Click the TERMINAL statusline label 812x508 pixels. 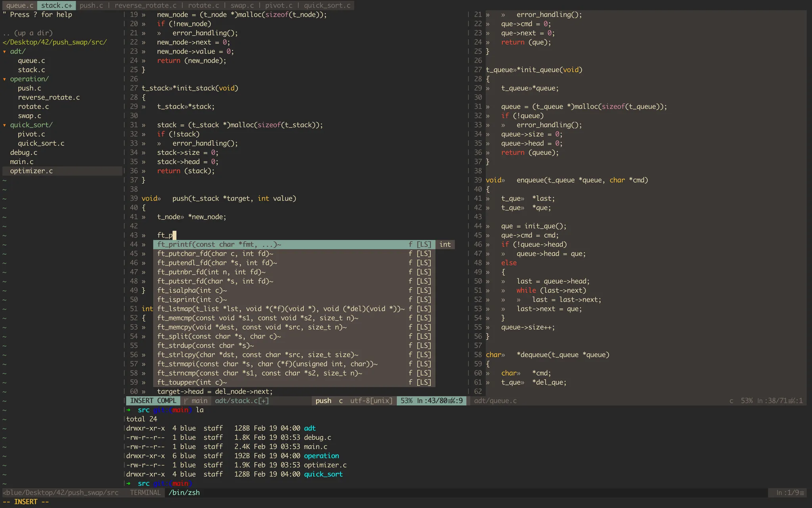145,493
